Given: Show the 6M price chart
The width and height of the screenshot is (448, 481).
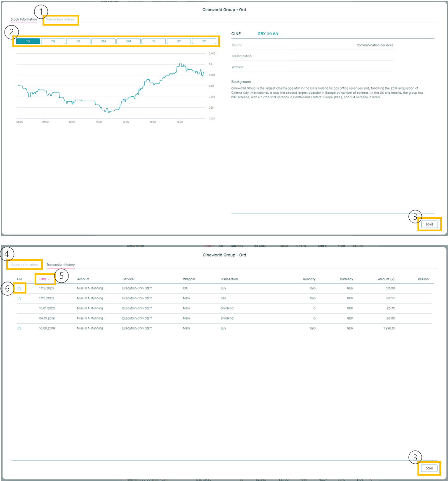Looking at the screenshot, I should coord(129,41).
